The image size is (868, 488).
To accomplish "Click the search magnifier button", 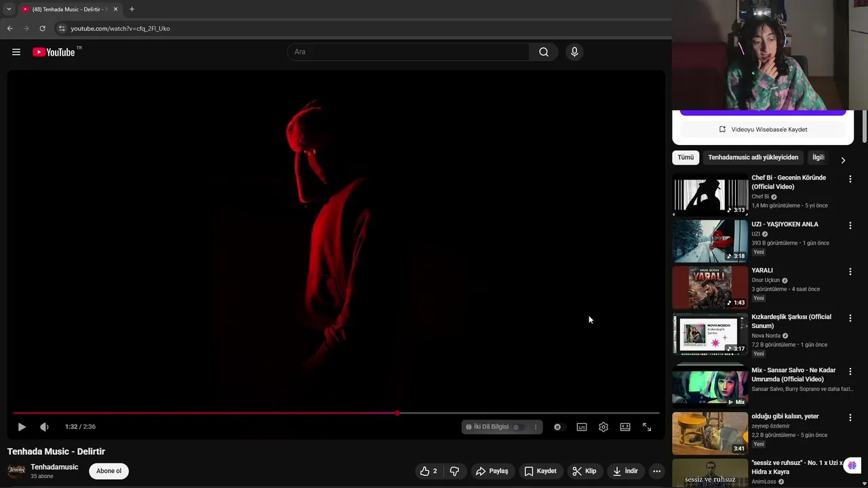I will click(x=544, y=52).
